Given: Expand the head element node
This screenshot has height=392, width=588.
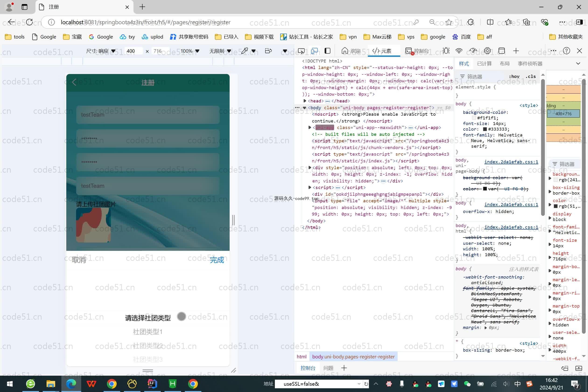Looking at the screenshot, I should click(x=305, y=101).
